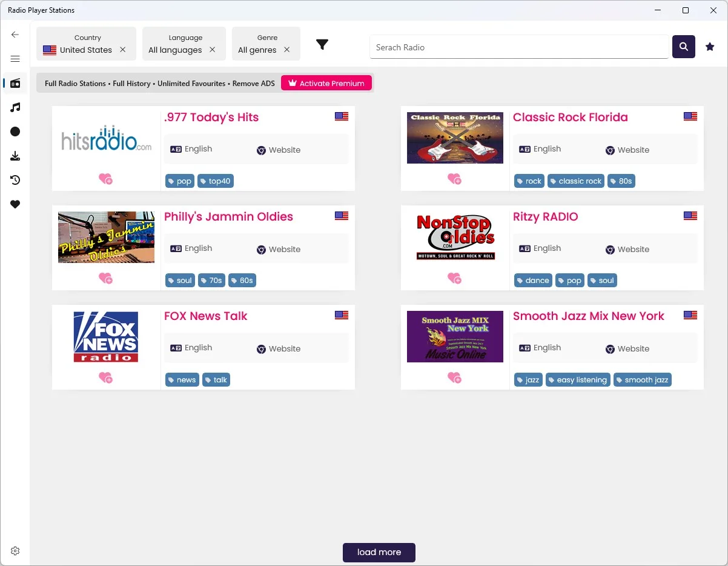Open the recordings circle sidebar icon

(x=15, y=132)
